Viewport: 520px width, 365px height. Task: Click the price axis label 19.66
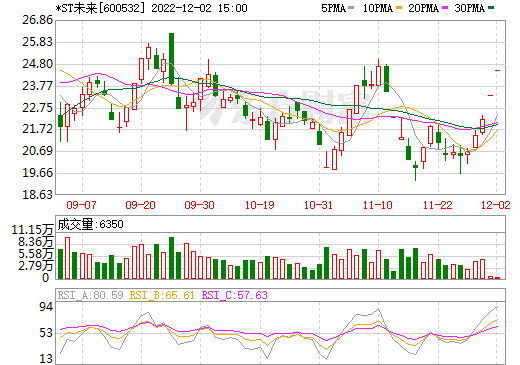point(37,173)
